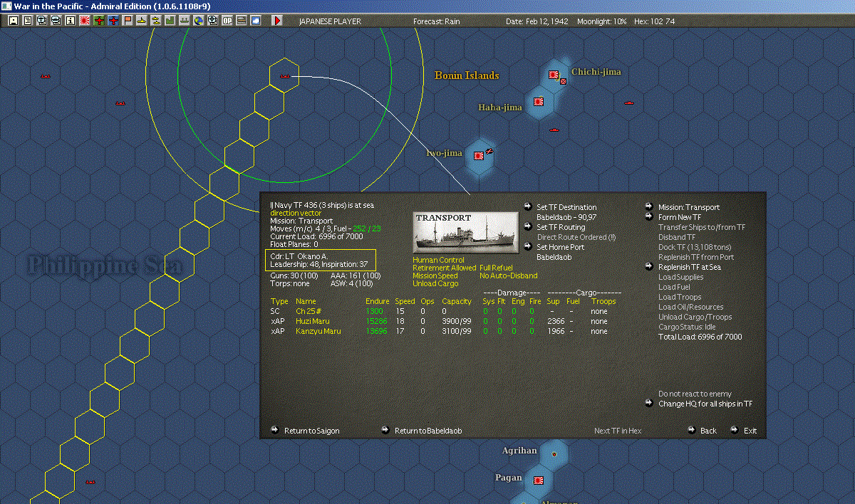
Task: Click the arrow beside Form New TF
Action: (x=649, y=217)
